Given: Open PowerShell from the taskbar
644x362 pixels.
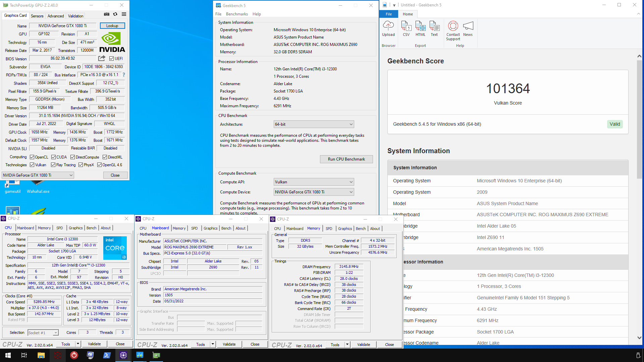Looking at the screenshot, I should click(107, 355).
